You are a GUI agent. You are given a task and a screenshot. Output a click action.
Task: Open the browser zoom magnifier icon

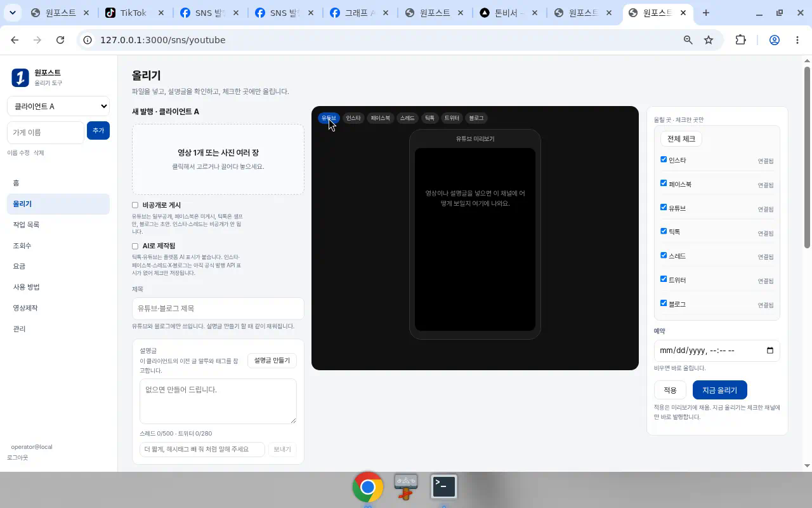688,40
